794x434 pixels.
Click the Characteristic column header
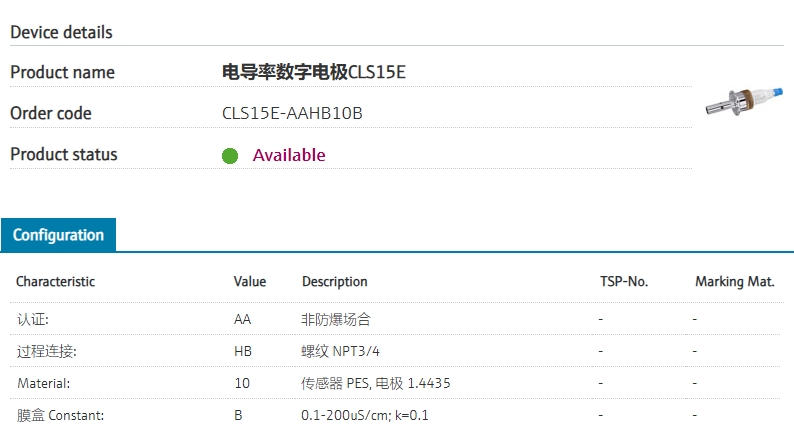pos(55,282)
